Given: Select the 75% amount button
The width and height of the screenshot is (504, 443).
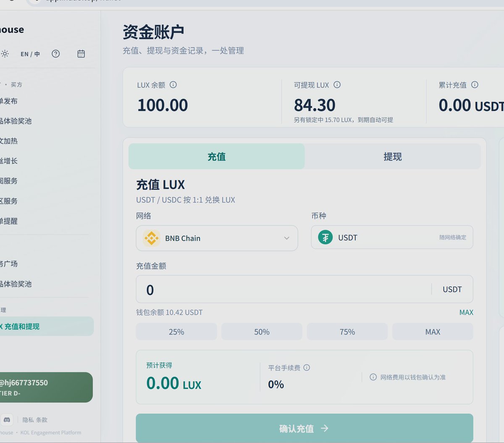Looking at the screenshot, I should click(x=347, y=332).
